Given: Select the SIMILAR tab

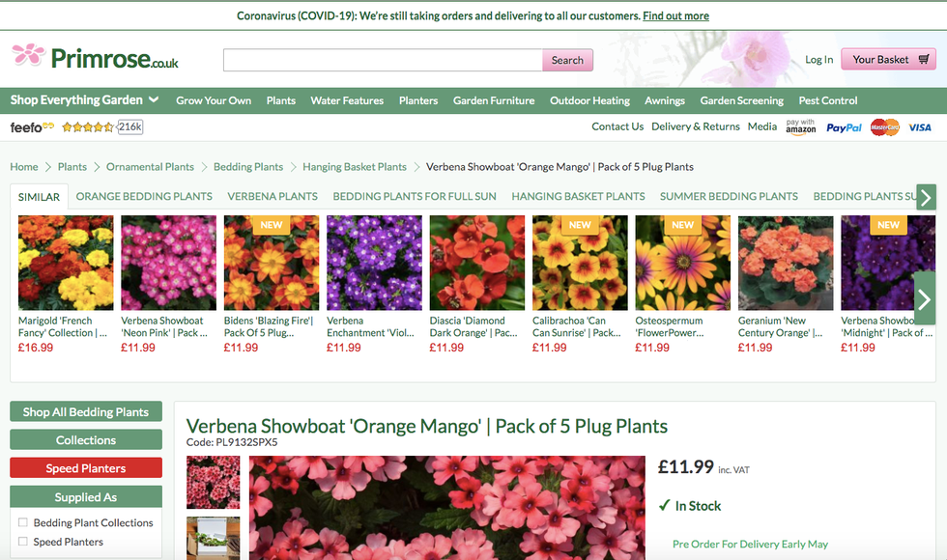Looking at the screenshot, I should (39, 197).
